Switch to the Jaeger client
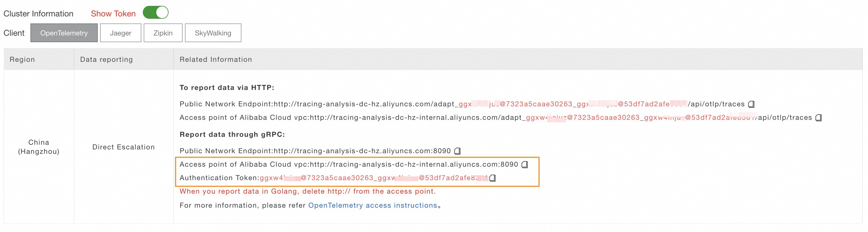 pyautogui.click(x=121, y=33)
